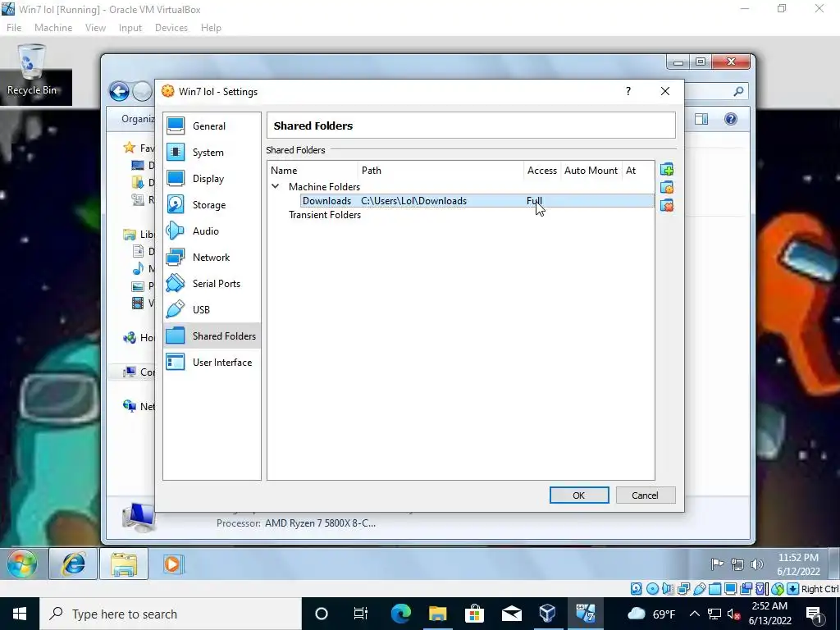840x630 pixels.
Task: Open the User Interface settings category
Action: [x=212, y=362]
